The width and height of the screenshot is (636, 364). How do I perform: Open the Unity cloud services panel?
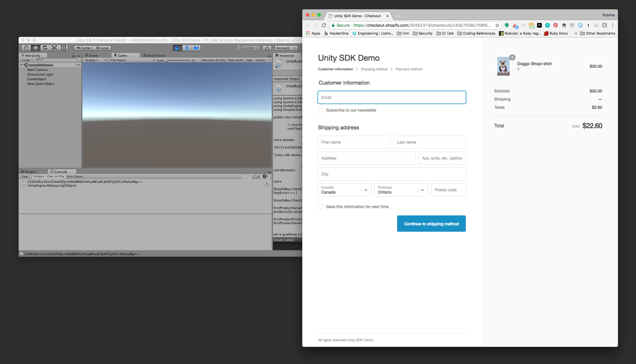pos(267,48)
